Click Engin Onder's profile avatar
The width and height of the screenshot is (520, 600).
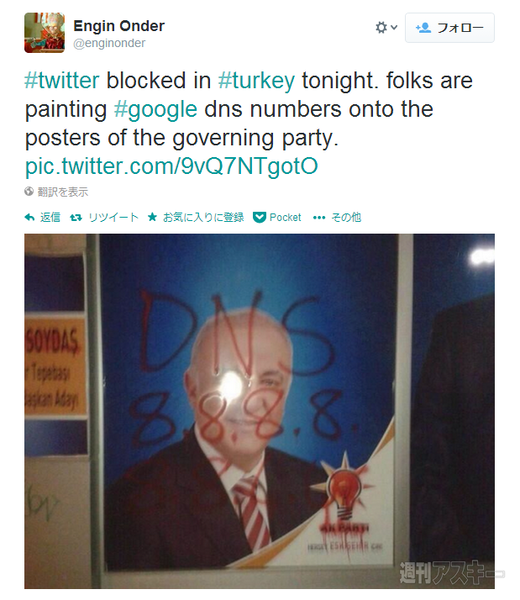click(x=44, y=33)
